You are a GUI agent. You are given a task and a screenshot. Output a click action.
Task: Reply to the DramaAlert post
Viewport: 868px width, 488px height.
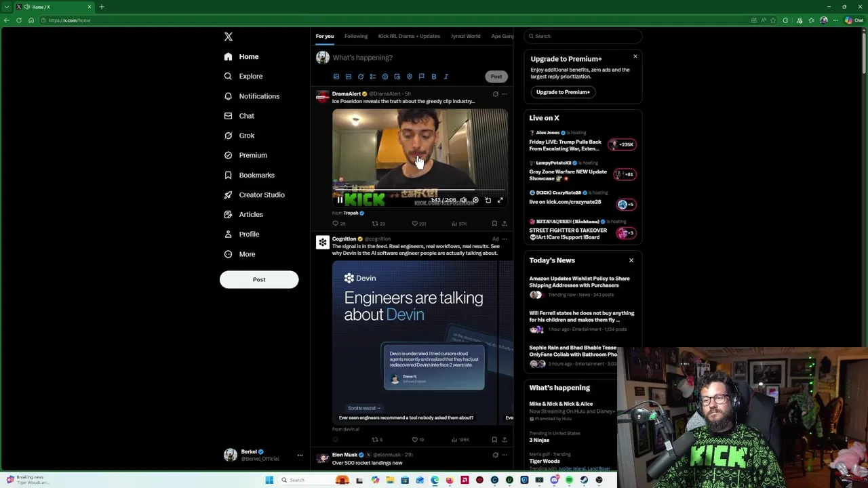(x=338, y=224)
